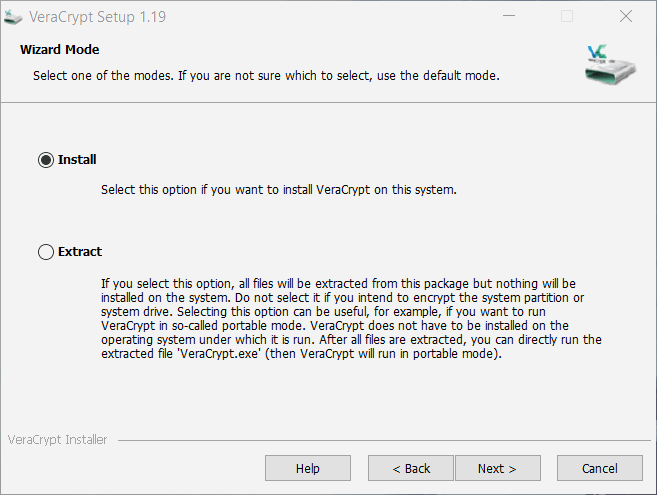Close the VeraCrypt Setup window

pos(626,17)
